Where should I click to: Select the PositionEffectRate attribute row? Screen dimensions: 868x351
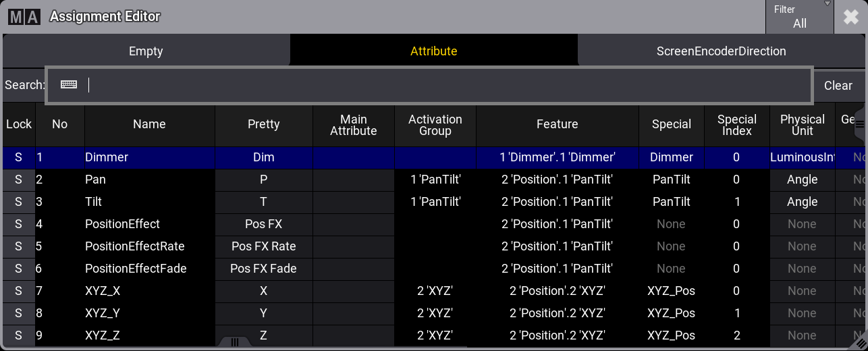coord(135,246)
